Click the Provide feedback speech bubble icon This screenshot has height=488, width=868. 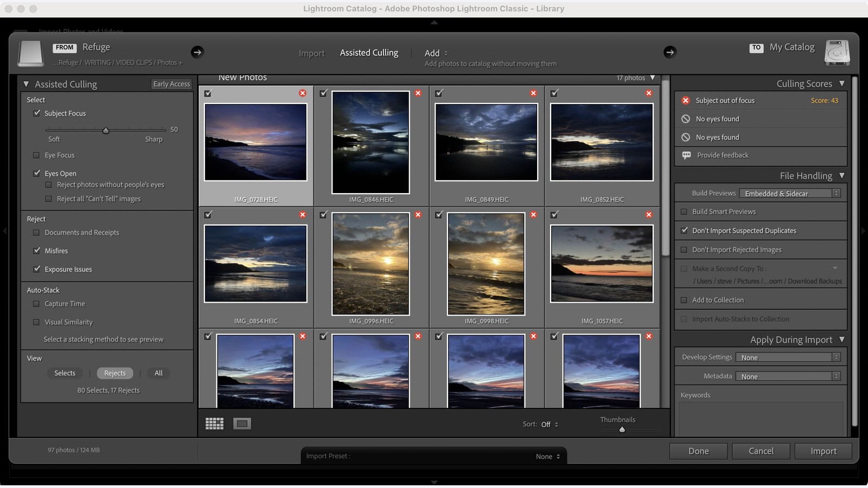pos(686,155)
